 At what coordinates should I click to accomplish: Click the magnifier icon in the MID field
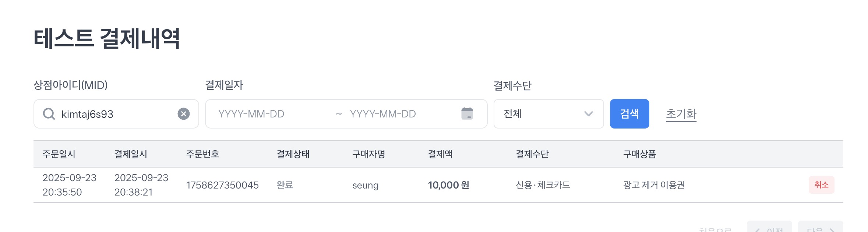click(49, 114)
